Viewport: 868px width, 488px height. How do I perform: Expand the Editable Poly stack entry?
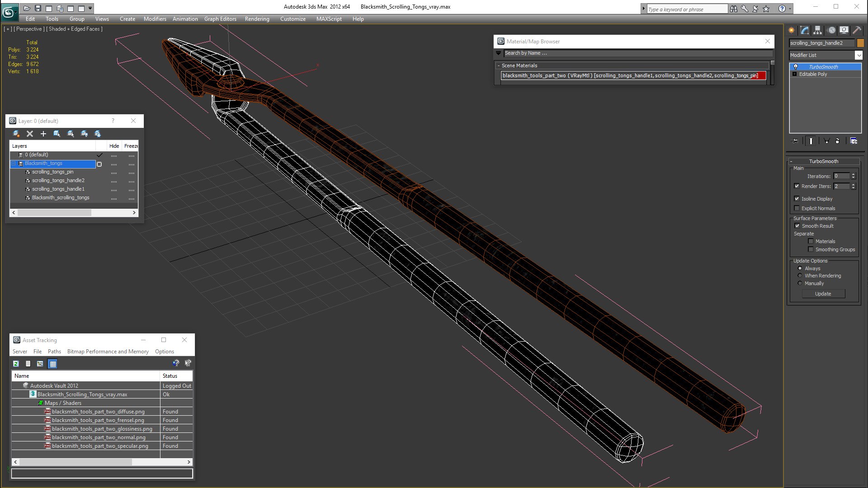tap(794, 74)
